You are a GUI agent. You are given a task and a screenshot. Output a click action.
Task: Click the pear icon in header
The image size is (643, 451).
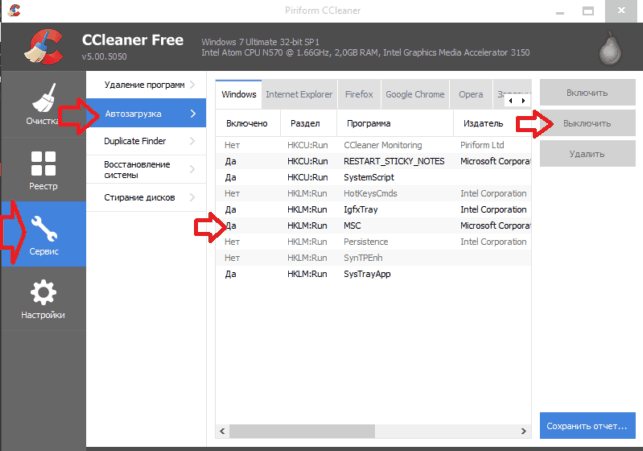pyautogui.click(x=610, y=48)
